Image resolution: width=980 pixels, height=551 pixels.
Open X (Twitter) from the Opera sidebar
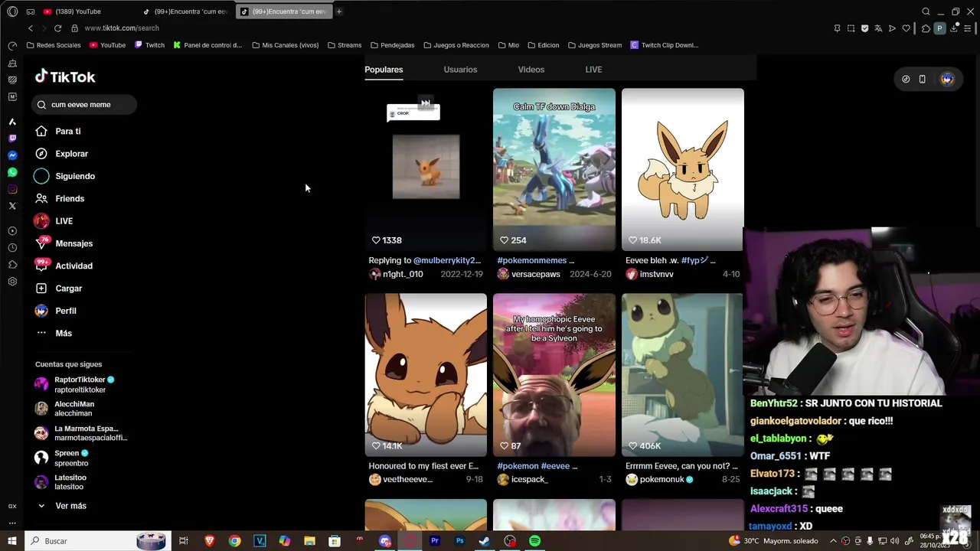pos(12,206)
